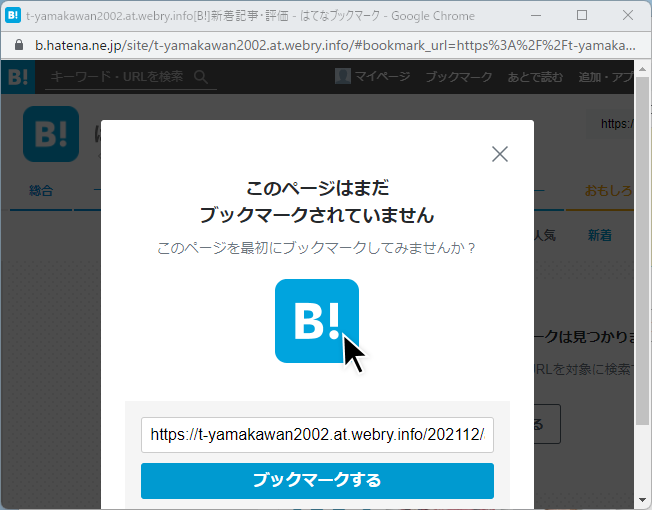Minimize the Chrome window

(x=536, y=15)
